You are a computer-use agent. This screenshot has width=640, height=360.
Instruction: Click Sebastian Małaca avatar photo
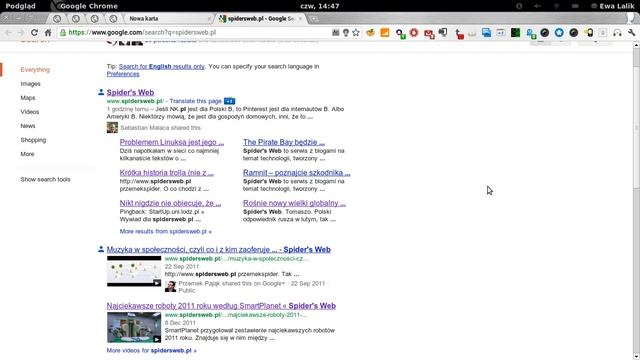112,128
